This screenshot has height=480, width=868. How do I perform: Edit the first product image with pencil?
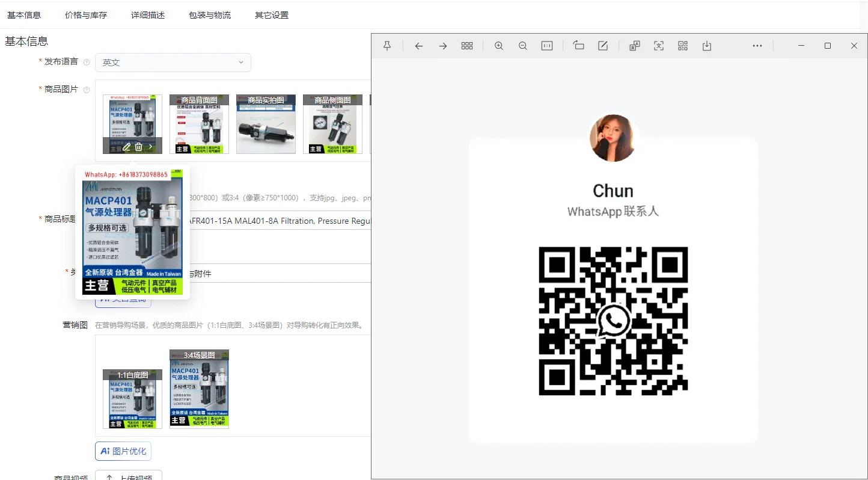click(126, 147)
